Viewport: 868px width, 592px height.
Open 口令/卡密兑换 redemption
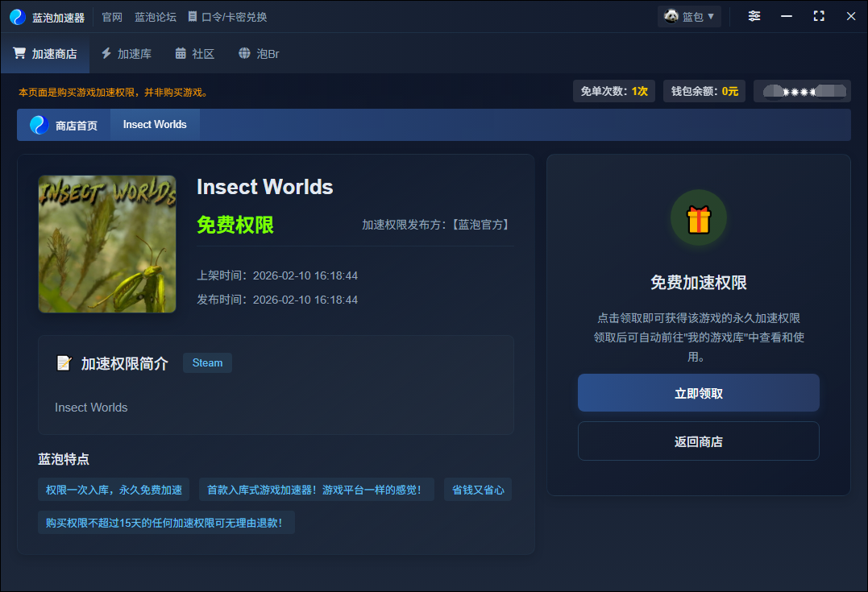[x=227, y=17]
